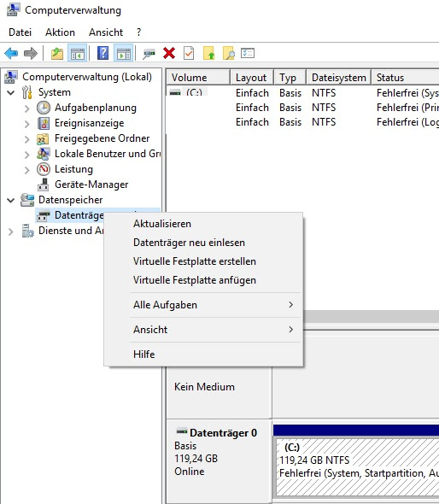Sort by the Typ column header
Viewport: 439px width, 504px height.
pos(290,78)
